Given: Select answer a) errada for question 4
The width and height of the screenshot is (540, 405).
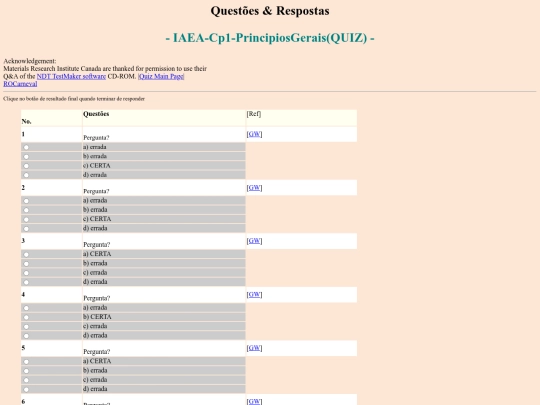Looking at the screenshot, I should tap(26, 308).
